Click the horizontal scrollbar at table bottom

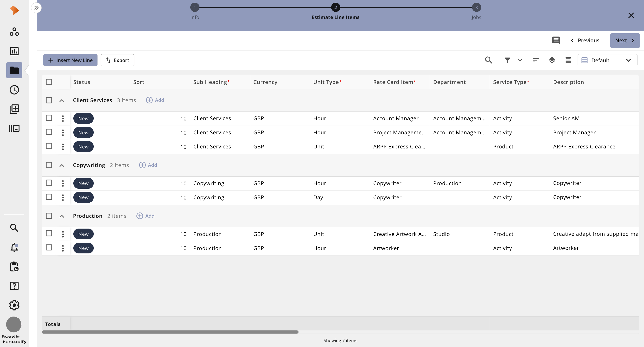pyautogui.click(x=170, y=332)
